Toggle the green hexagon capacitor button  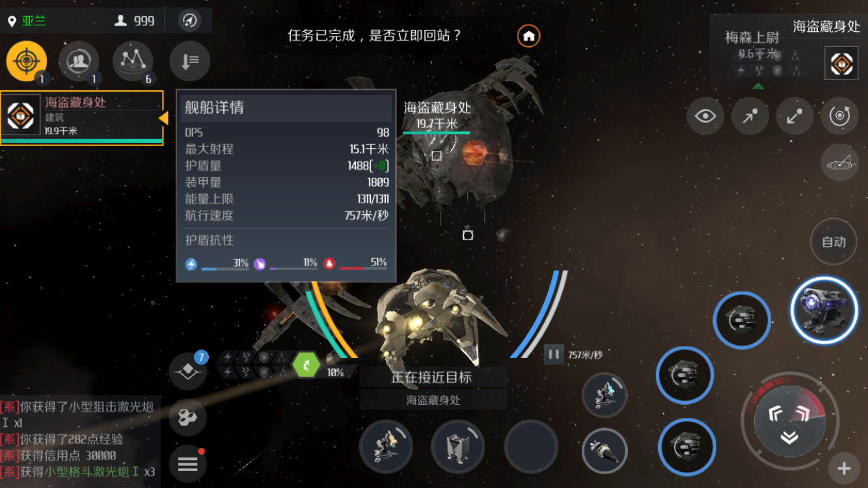pos(306,364)
